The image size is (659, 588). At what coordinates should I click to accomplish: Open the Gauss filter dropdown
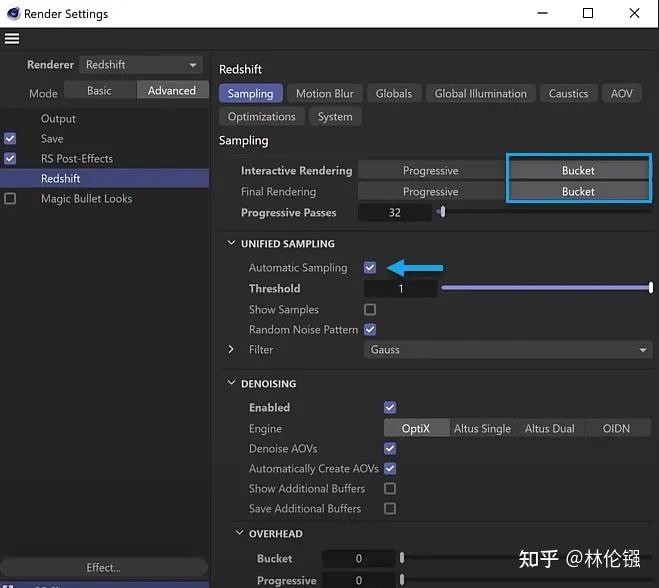click(x=508, y=350)
